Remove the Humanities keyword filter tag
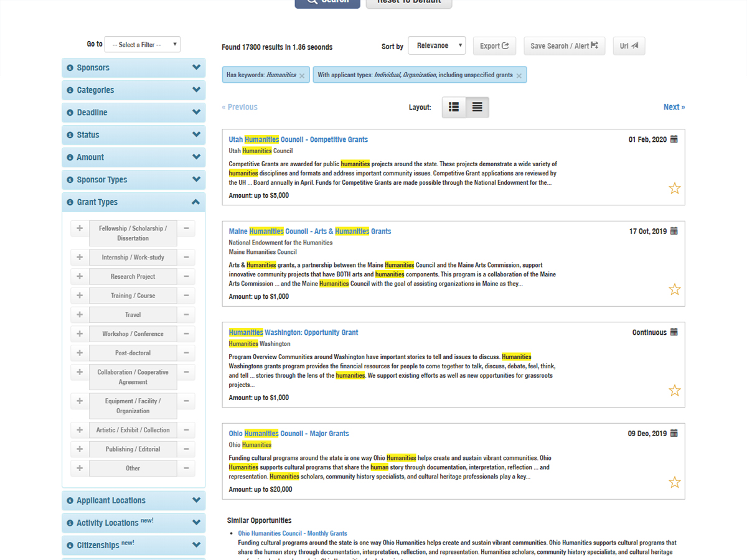The width and height of the screenshot is (747, 560). 302,75
